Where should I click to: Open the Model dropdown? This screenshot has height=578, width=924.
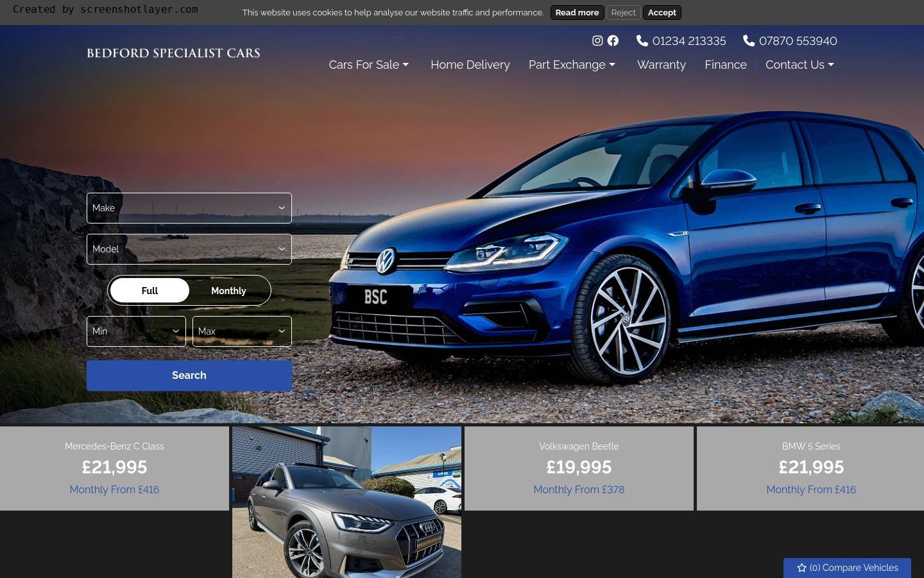point(189,249)
